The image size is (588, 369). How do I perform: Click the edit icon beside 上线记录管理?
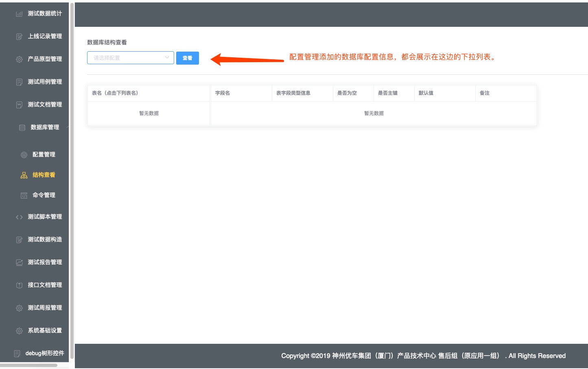coord(19,37)
